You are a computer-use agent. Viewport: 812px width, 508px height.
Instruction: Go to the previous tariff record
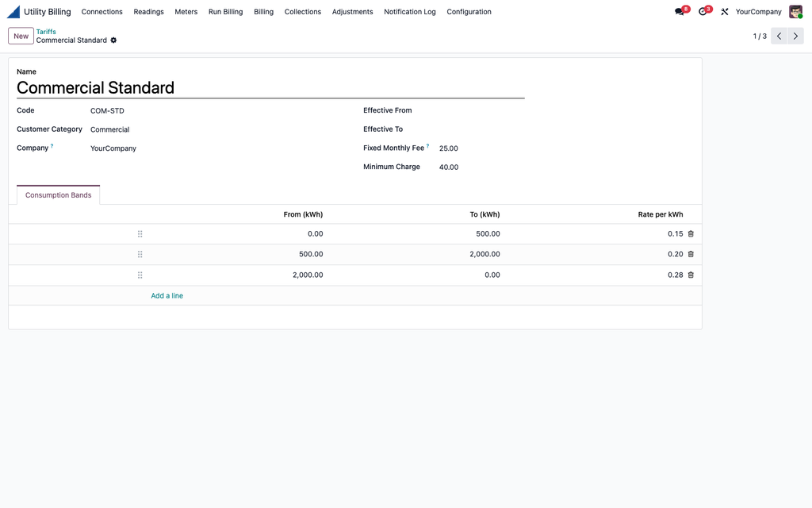779,36
